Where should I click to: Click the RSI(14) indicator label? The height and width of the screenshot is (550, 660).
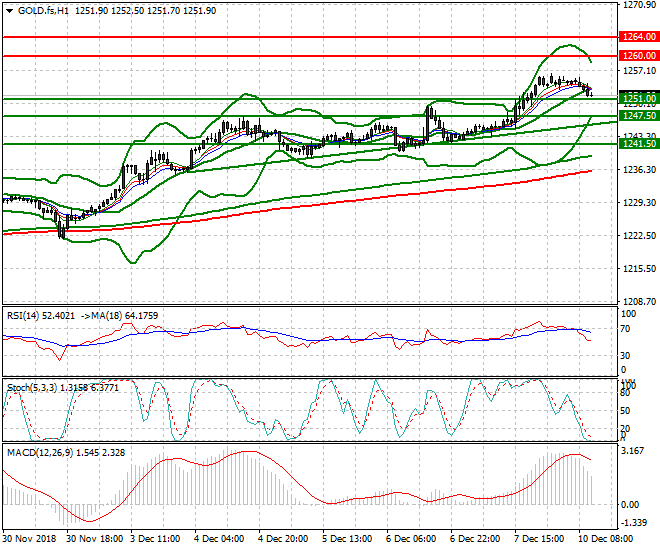24,316
